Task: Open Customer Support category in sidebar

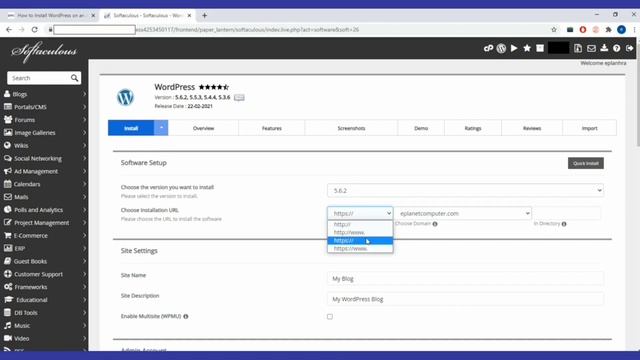Action: (x=44, y=274)
